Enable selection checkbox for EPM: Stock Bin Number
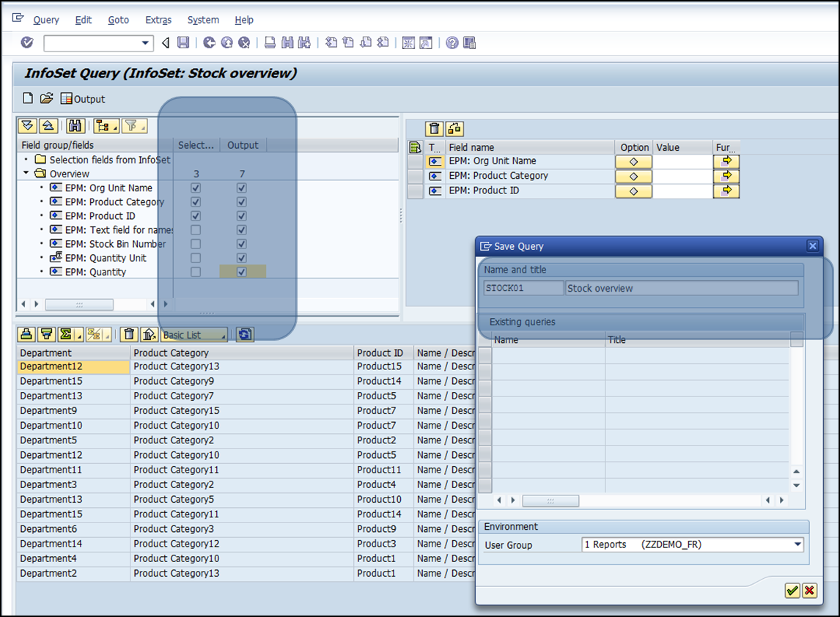The width and height of the screenshot is (840, 617). tap(196, 244)
